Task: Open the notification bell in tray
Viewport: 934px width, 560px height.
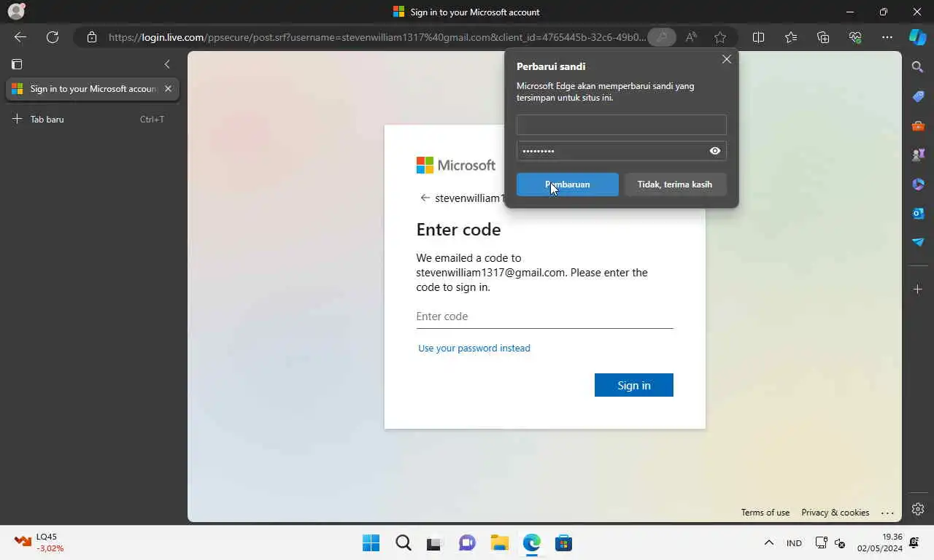Action: (914, 542)
